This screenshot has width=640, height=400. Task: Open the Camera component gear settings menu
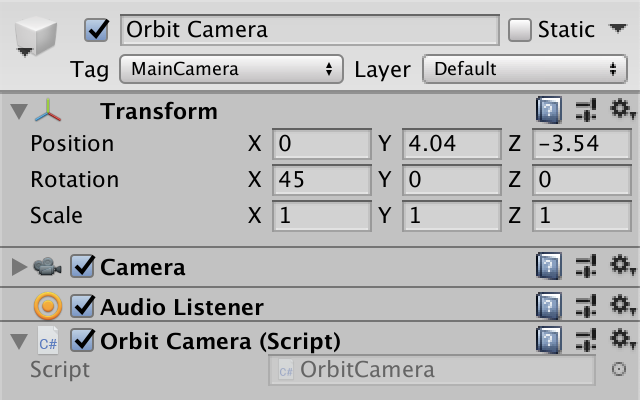(x=622, y=267)
